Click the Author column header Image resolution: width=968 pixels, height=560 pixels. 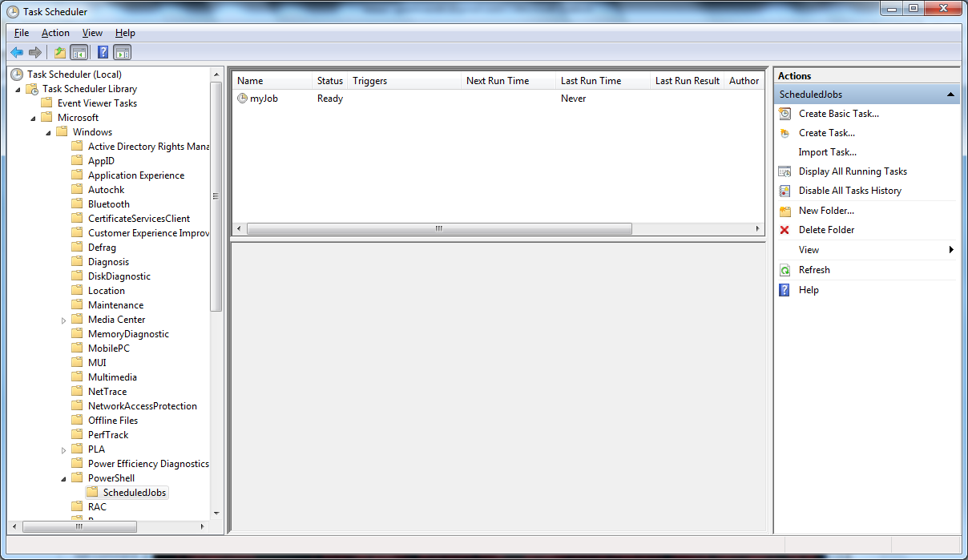click(744, 81)
